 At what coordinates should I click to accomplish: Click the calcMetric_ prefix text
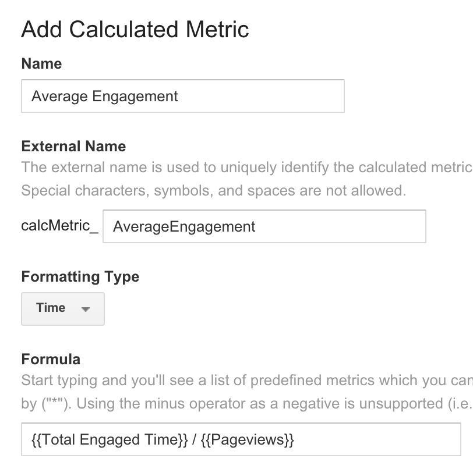click(x=59, y=226)
